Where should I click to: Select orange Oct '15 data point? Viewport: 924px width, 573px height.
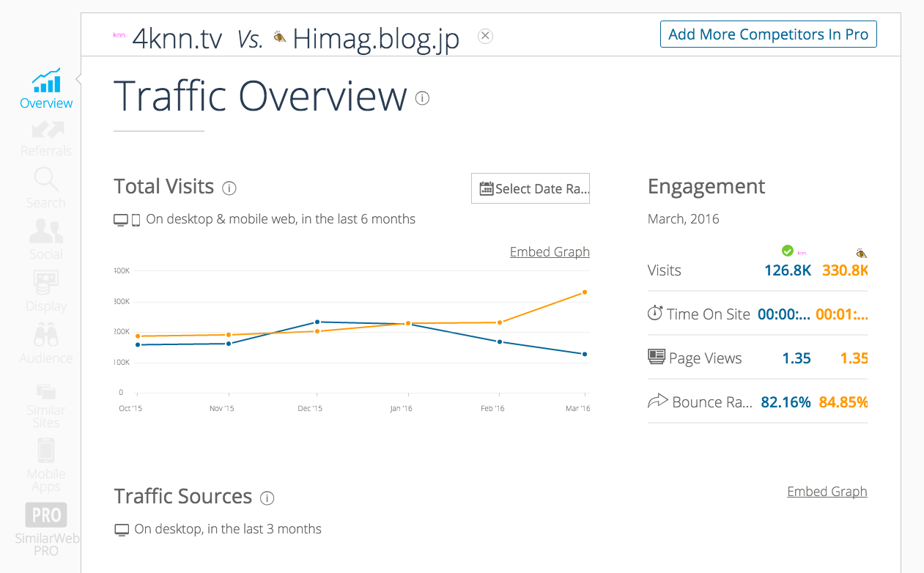[x=138, y=336]
